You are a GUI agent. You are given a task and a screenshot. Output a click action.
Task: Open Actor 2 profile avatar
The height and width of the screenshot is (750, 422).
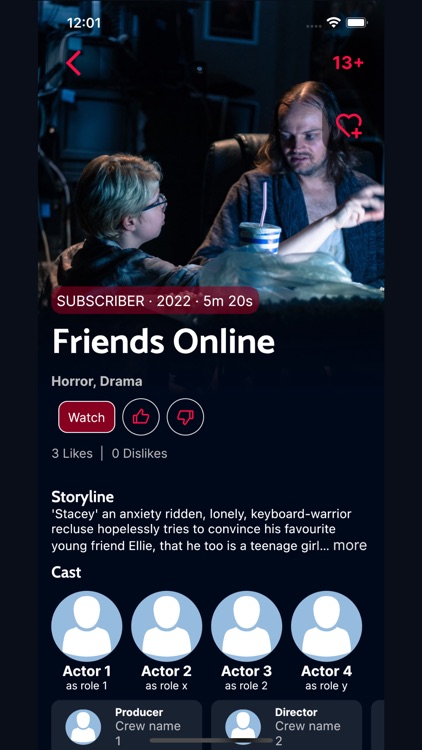[167, 626]
